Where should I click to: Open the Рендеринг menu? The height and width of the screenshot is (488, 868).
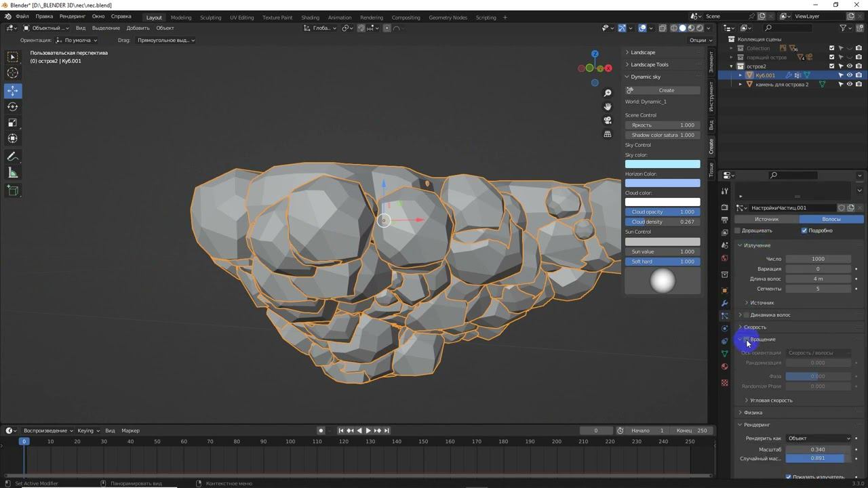click(72, 16)
